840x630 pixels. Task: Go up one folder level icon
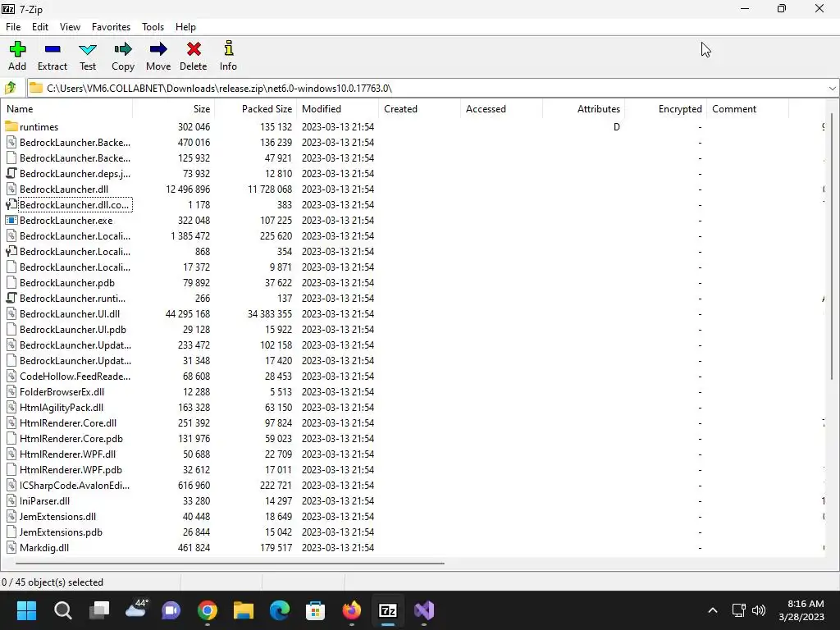pos(11,88)
